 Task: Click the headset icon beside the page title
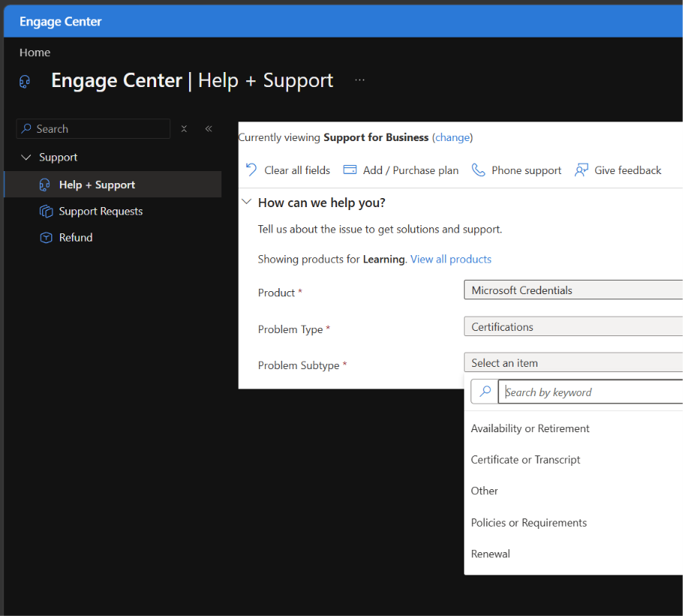point(25,81)
